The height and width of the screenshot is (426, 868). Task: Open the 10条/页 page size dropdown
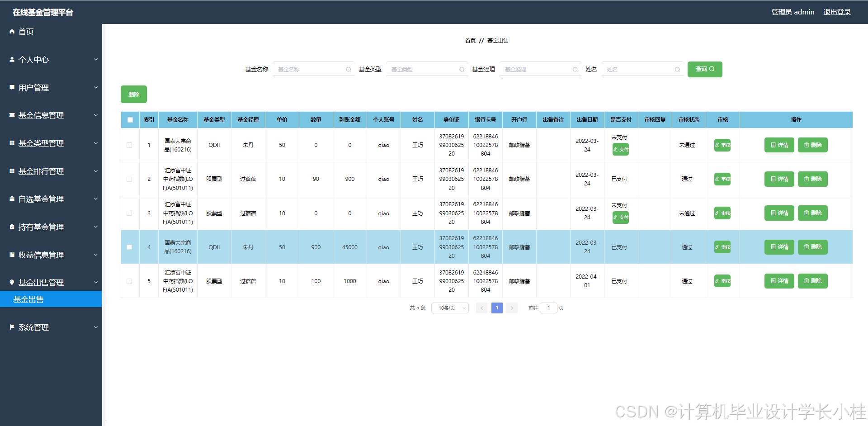point(450,308)
